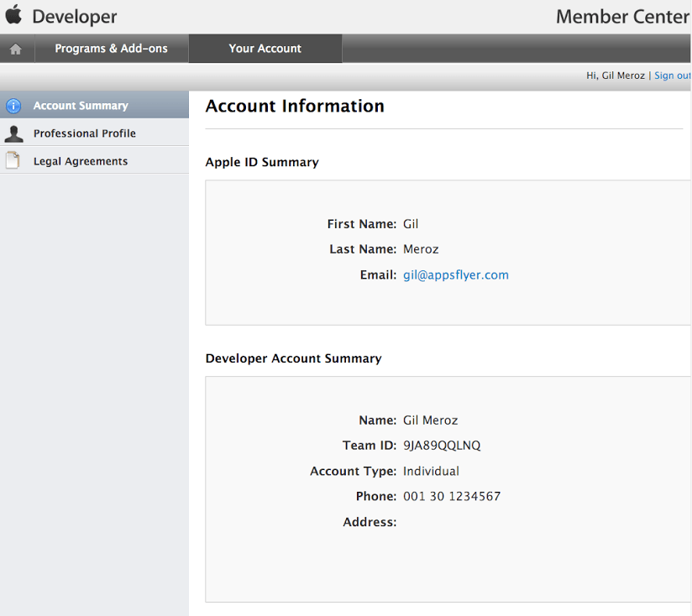Click the Apple ID Summary heading

pyautogui.click(x=262, y=162)
